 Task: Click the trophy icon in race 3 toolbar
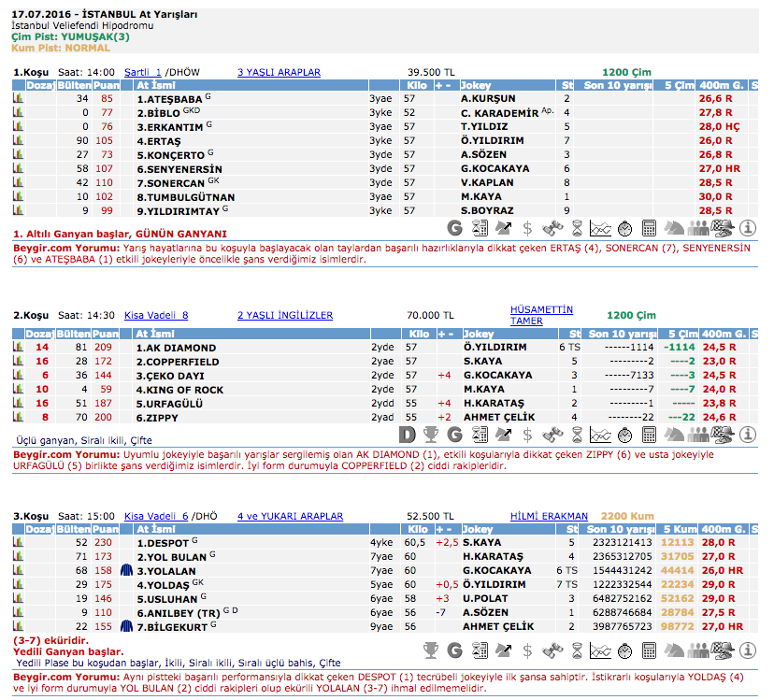[431, 649]
